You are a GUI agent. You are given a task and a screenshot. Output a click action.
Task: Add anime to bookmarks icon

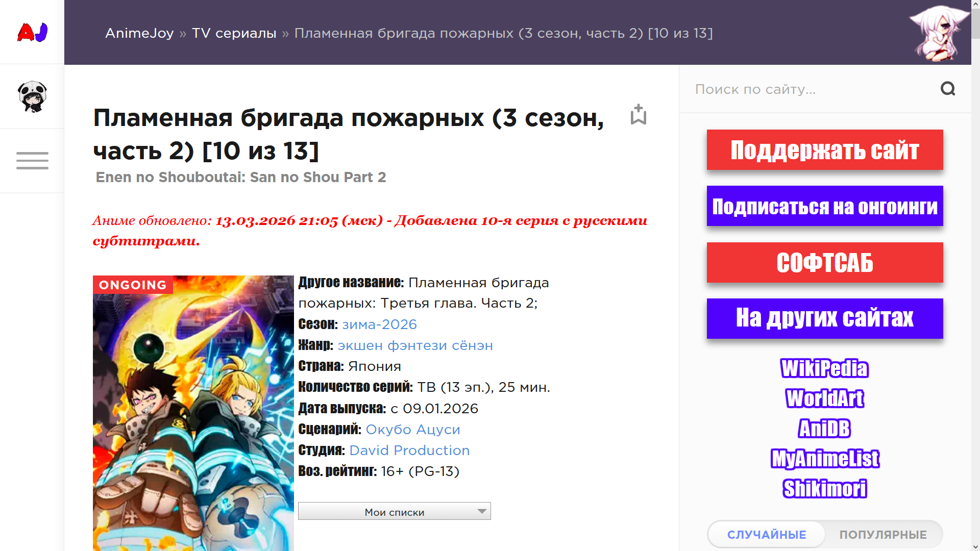tap(638, 115)
